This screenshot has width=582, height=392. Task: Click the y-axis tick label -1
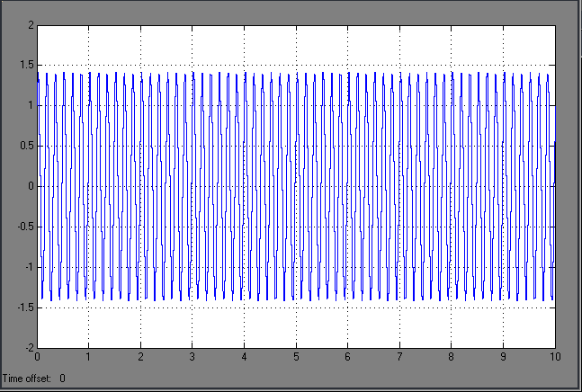point(30,267)
